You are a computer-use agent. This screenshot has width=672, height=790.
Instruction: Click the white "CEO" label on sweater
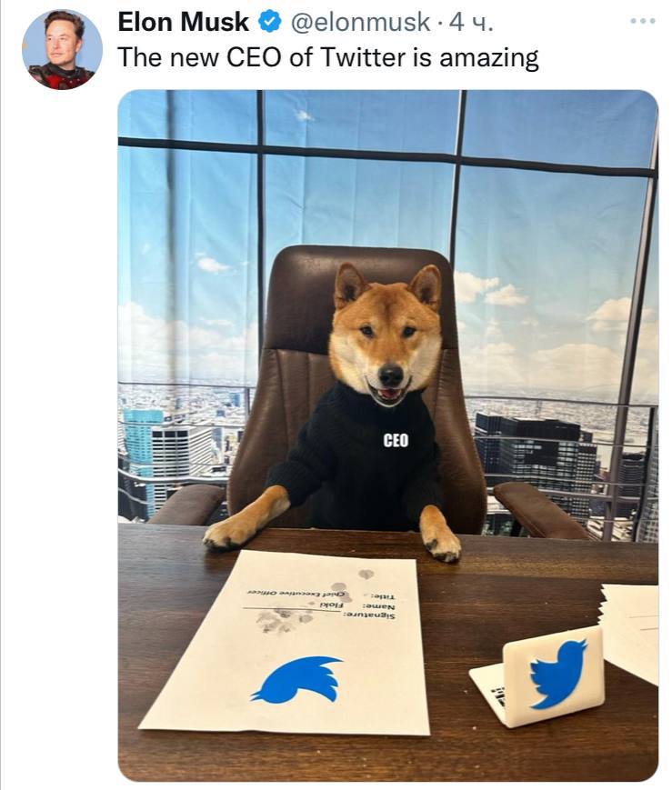[396, 440]
